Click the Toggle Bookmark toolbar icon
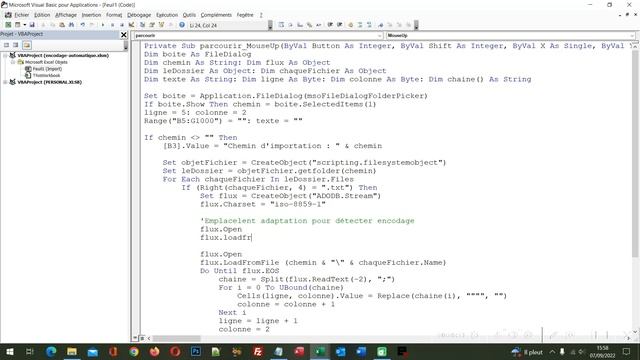 380,25
